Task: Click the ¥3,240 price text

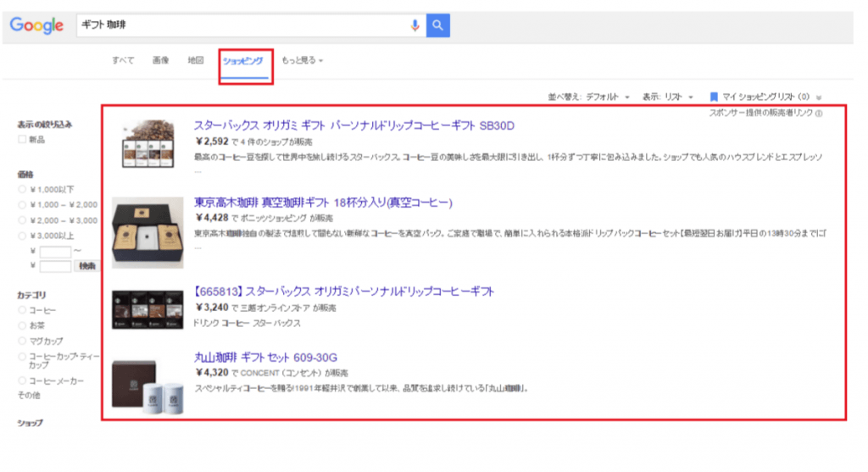Action: coord(212,308)
